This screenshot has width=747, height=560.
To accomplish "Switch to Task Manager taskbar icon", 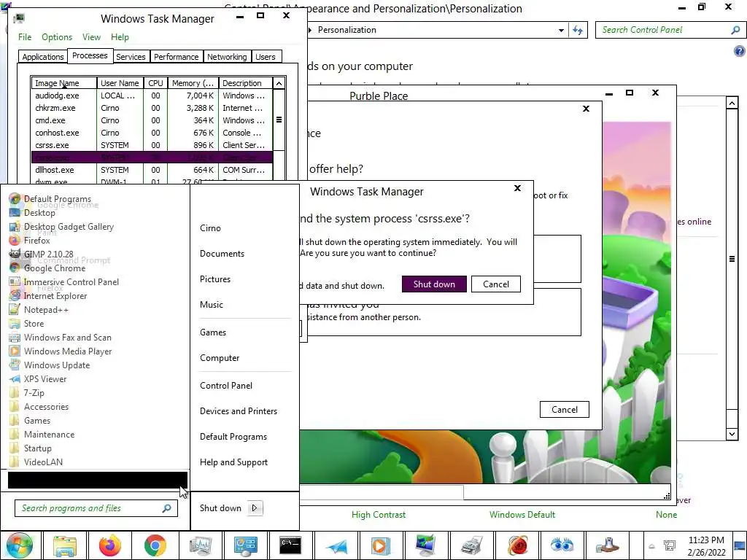I will pyautogui.click(x=200, y=545).
